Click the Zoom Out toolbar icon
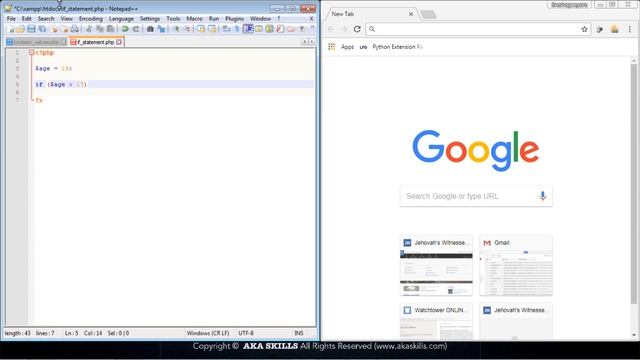 point(187,29)
